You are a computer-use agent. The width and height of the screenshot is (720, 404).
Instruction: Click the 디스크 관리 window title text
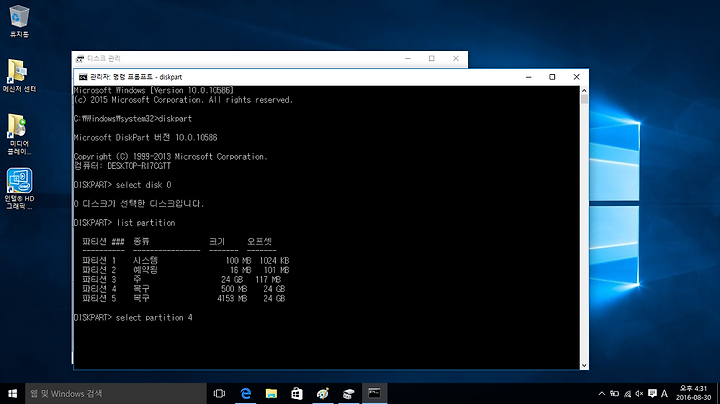(104, 58)
